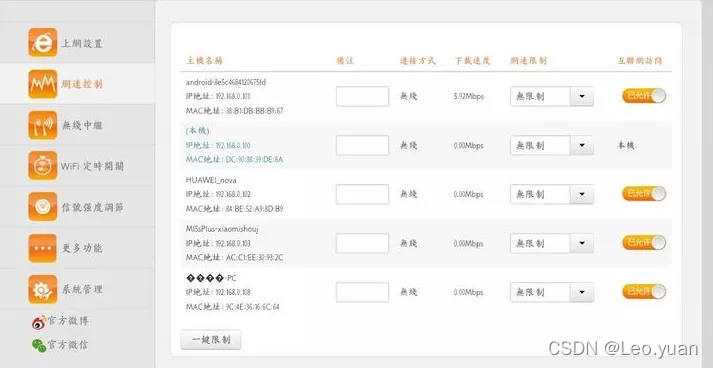The width and height of the screenshot is (713, 368).
Task: Click IP address 192.168.0.103
Action: click(x=232, y=243)
